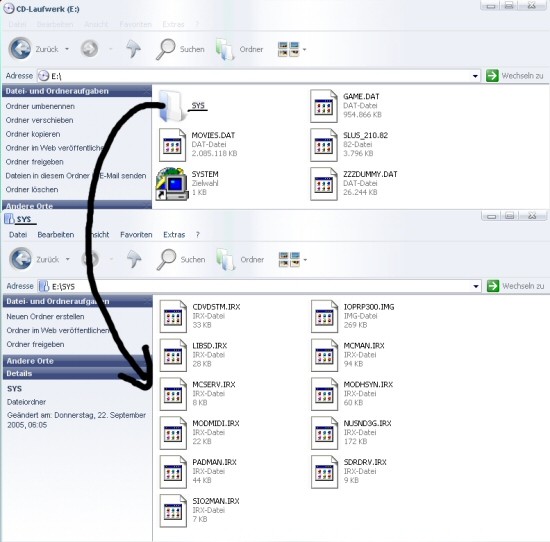Select the SYSTEM shortcut icon

click(x=172, y=183)
